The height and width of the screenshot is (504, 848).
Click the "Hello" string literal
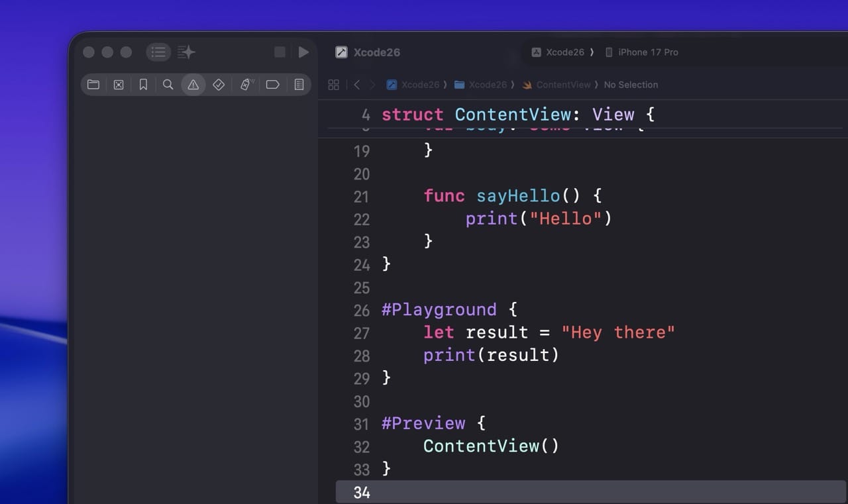pyautogui.click(x=566, y=219)
